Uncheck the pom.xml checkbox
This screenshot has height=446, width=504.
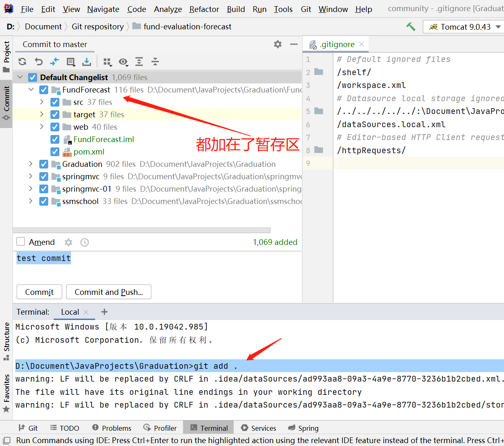(55, 152)
